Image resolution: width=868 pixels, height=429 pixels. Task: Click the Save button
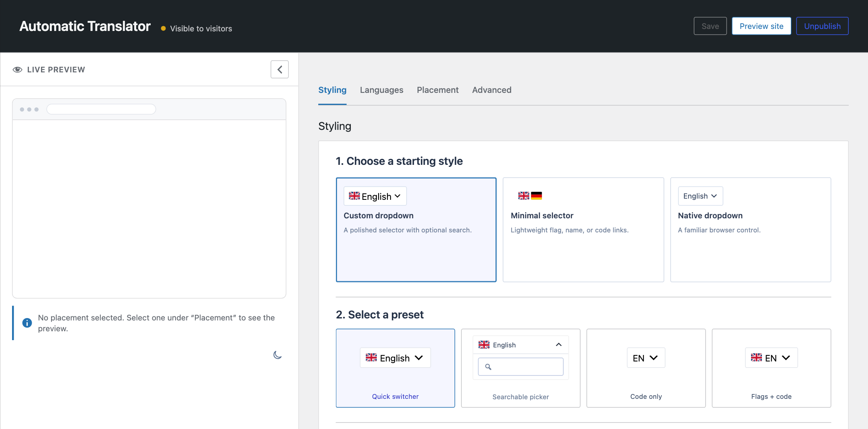[x=710, y=26]
